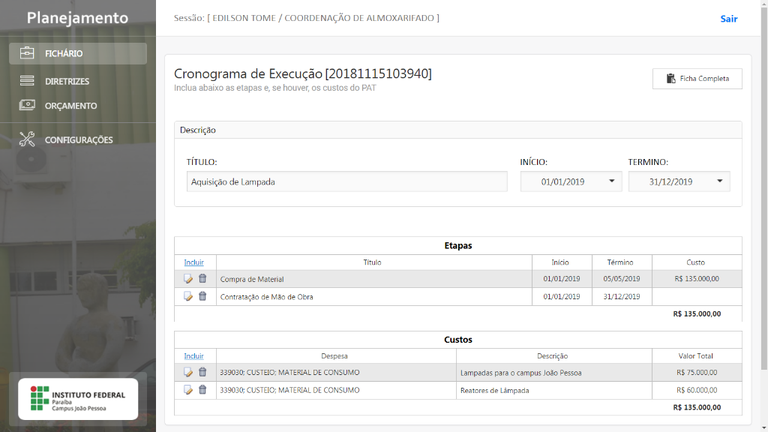
Task: Click Incluir link in Custos table
Action: point(194,356)
